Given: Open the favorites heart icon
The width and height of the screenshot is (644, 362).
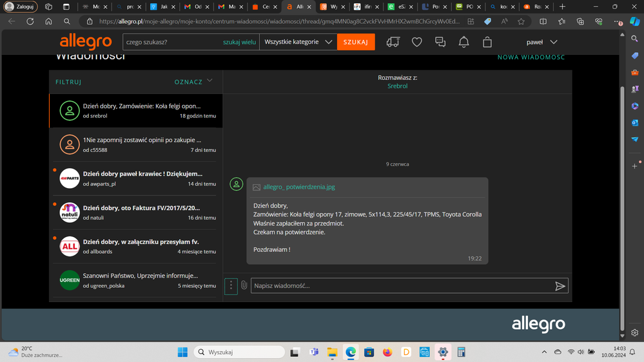Looking at the screenshot, I should (x=417, y=42).
